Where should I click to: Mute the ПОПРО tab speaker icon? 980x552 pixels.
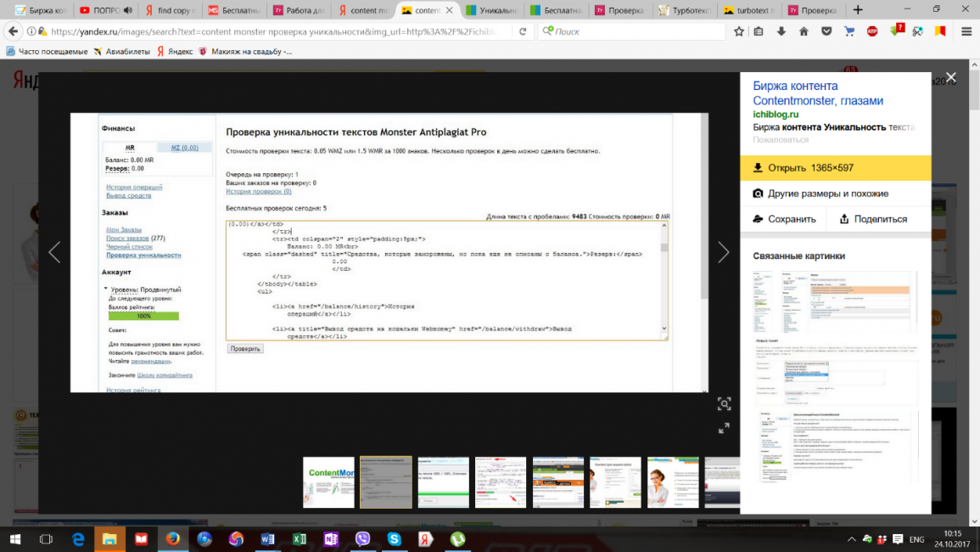(x=127, y=10)
